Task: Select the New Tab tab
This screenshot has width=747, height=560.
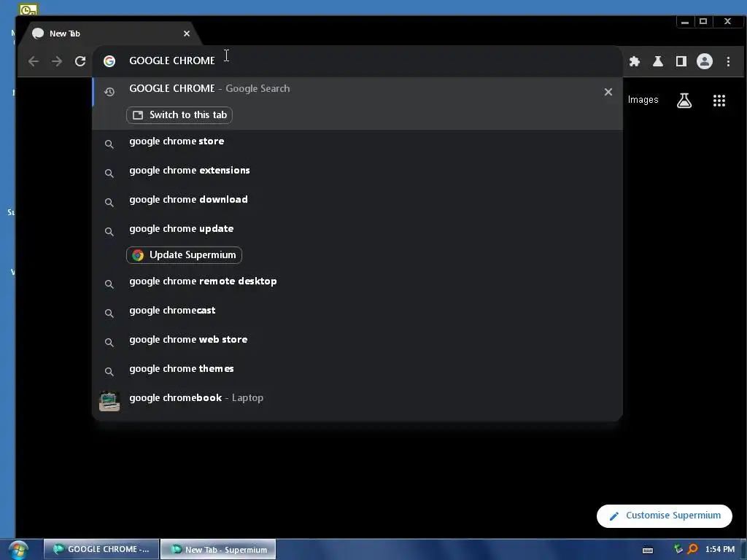Action: coord(109,34)
